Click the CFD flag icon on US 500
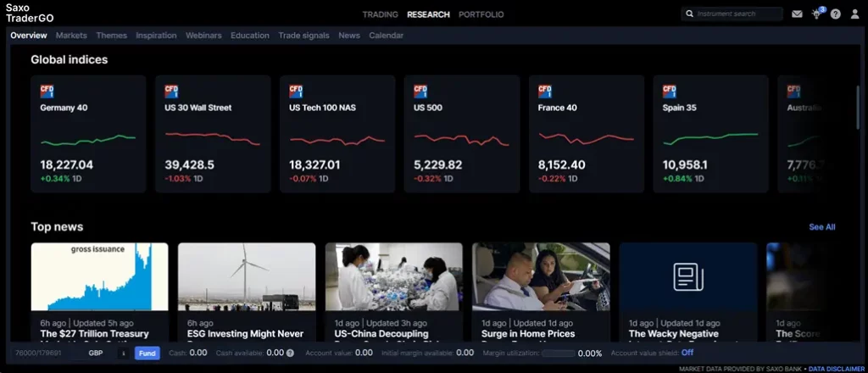The height and width of the screenshot is (373, 868). pos(420,92)
